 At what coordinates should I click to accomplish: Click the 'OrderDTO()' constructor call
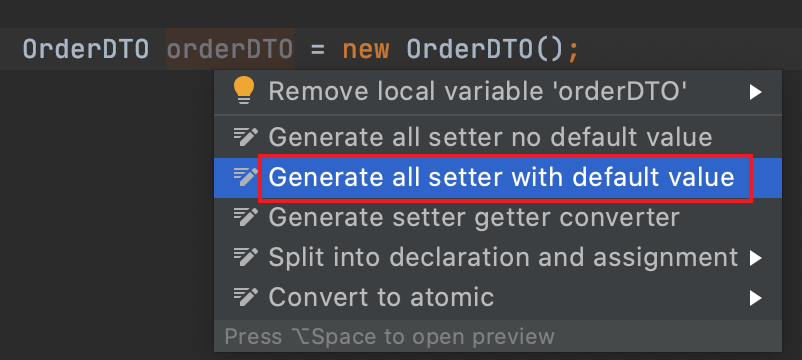point(485,50)
